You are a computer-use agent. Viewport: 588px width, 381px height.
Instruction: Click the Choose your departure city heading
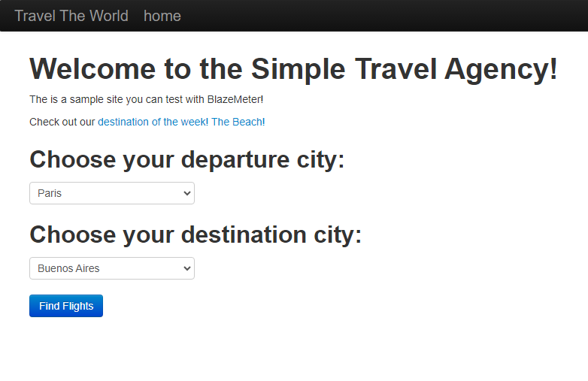pos(186,159)
